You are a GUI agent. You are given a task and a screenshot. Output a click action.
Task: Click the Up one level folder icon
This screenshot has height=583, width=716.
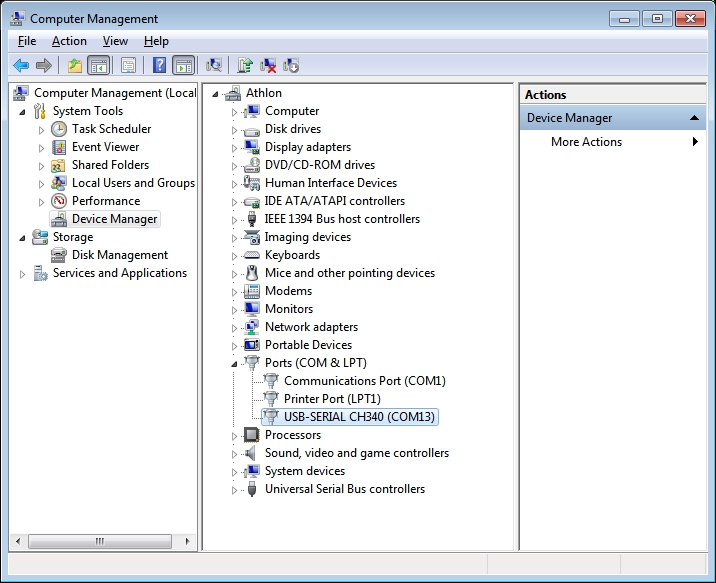pos(74,66)
